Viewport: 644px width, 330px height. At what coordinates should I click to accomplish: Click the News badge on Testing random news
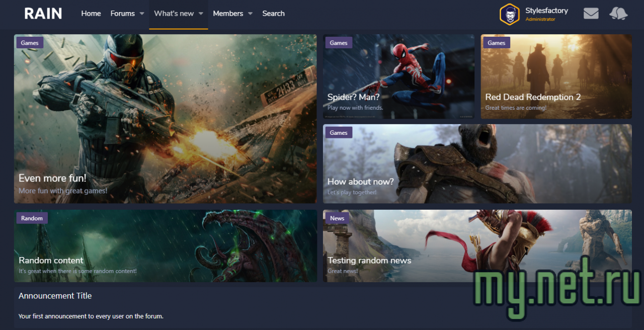pyautogui.click(x=337, y=218)
